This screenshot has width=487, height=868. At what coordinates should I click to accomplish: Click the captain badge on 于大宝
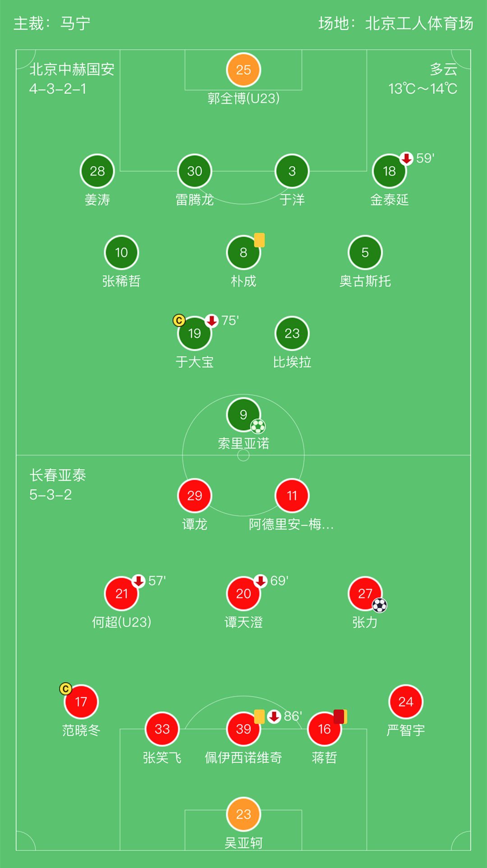click(179, 320)
